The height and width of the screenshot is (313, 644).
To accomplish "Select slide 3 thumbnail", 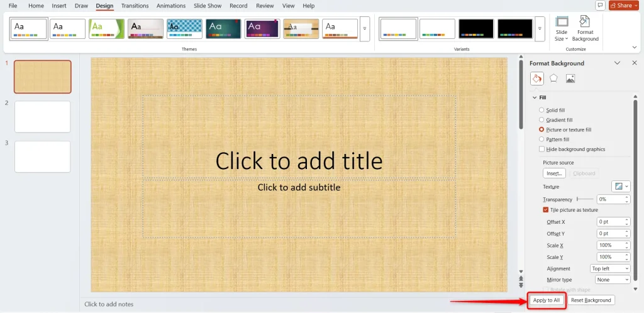I will pos(42,156).
